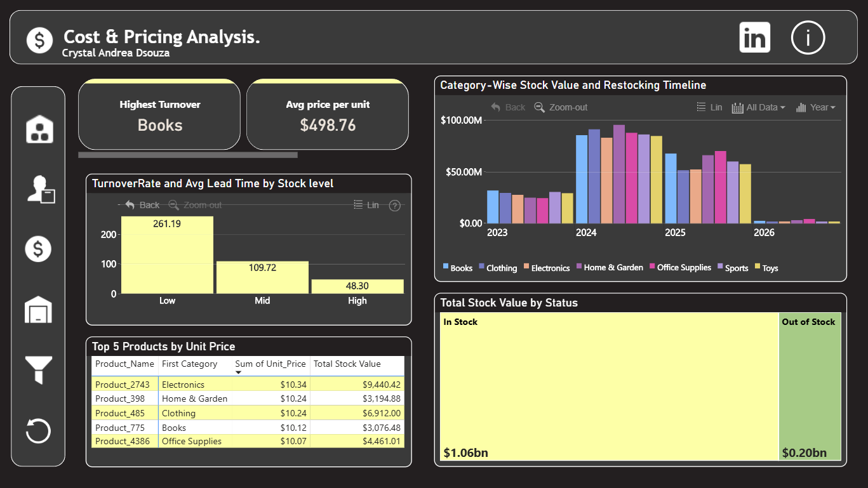The width and height of the screenshot is (868, 488).
Task: Click the info circle icon
Action: click(808, 37)
